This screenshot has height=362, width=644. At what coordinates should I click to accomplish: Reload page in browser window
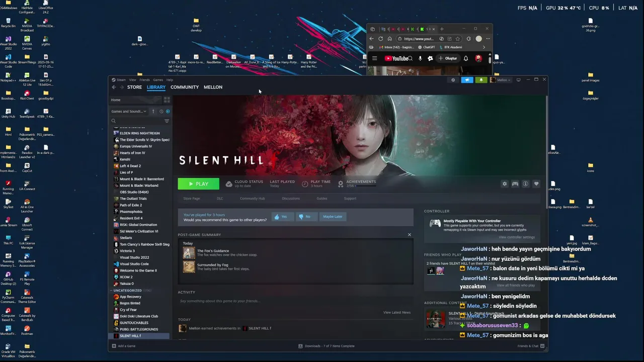click(x=380, y=39)
